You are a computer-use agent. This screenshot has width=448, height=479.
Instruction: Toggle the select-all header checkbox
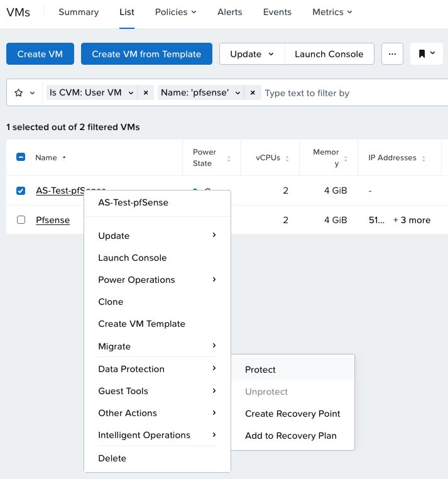(21, 157)
